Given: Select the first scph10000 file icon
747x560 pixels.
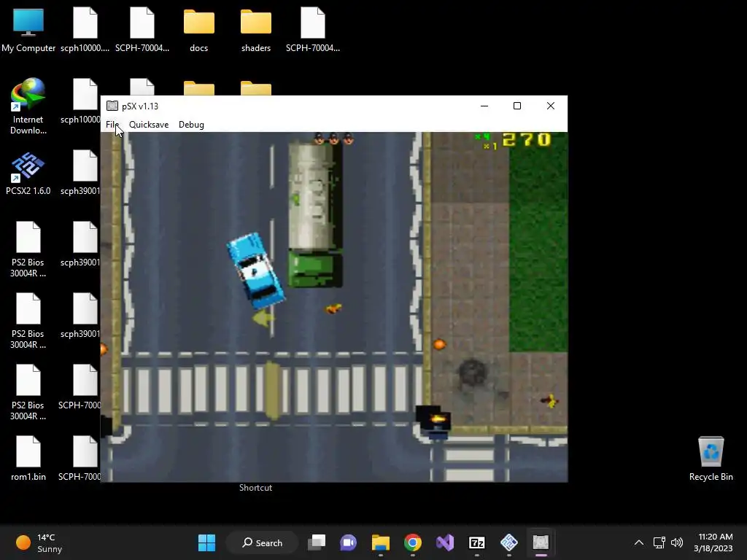Looking at the screenshot, I should click(x=85, y=29).
